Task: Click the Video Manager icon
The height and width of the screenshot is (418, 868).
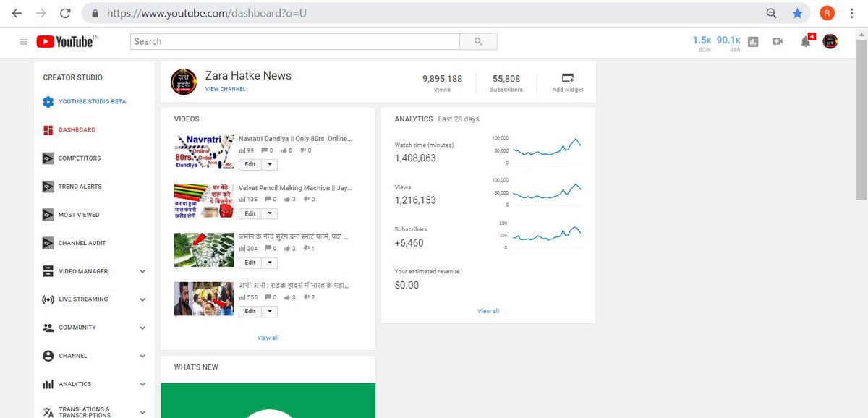Action: [x=48, y=271]
